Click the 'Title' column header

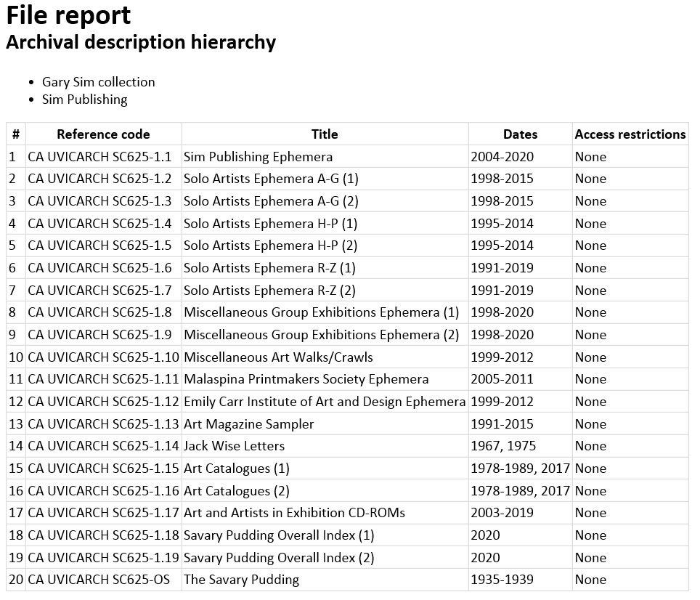[325, 134]
